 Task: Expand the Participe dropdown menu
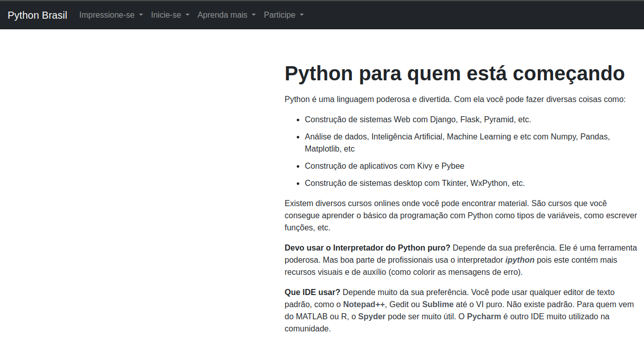point(279,15)
